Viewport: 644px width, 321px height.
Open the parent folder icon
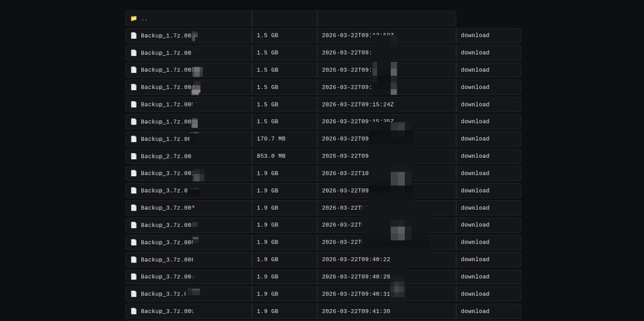tap(133, 18)
